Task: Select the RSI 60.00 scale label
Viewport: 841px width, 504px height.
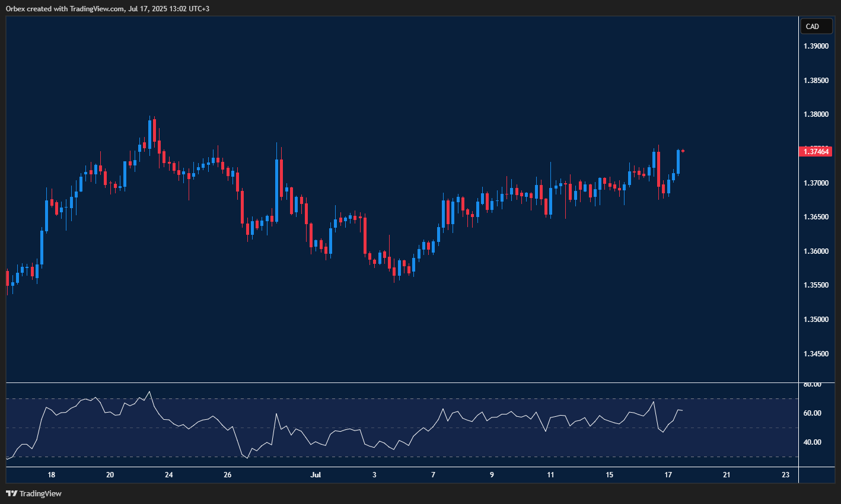Action: (x=812, y=413)
